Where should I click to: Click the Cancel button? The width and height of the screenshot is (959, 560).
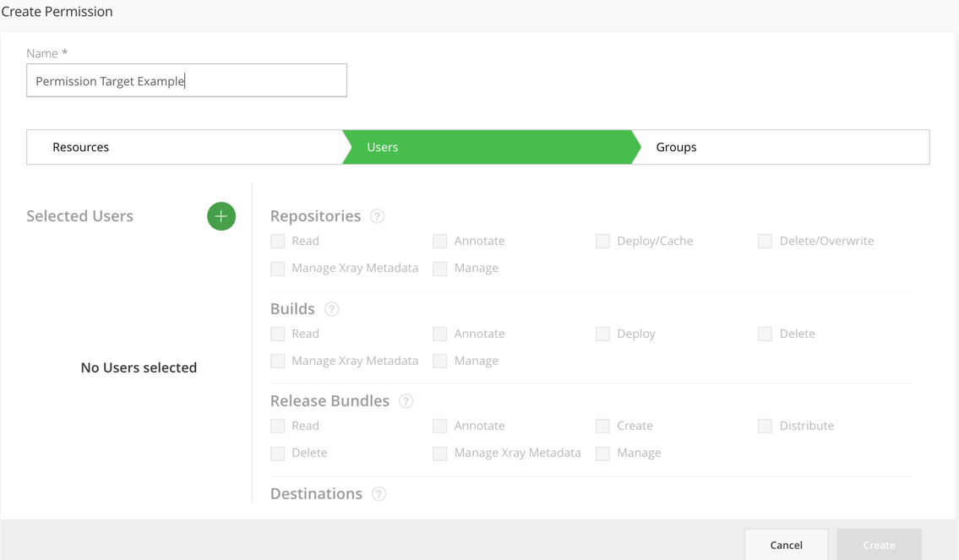(x=786, y=545)
